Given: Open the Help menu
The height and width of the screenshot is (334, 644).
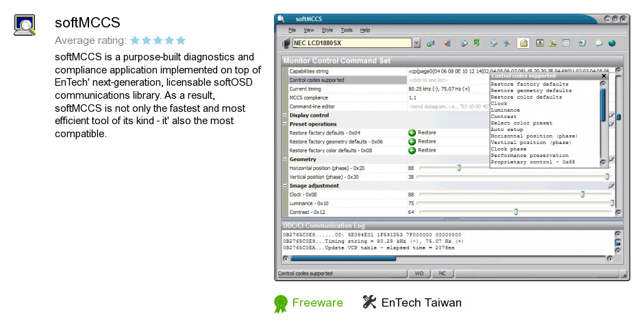Looking at the screenshot, I should coord(365,30).
